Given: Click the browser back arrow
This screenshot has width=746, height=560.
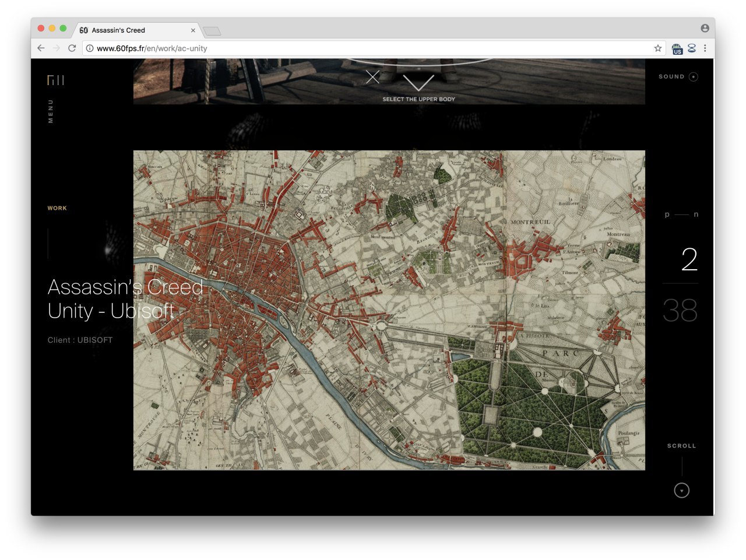Looking at the screenshot, I should [x=41, y=48].
